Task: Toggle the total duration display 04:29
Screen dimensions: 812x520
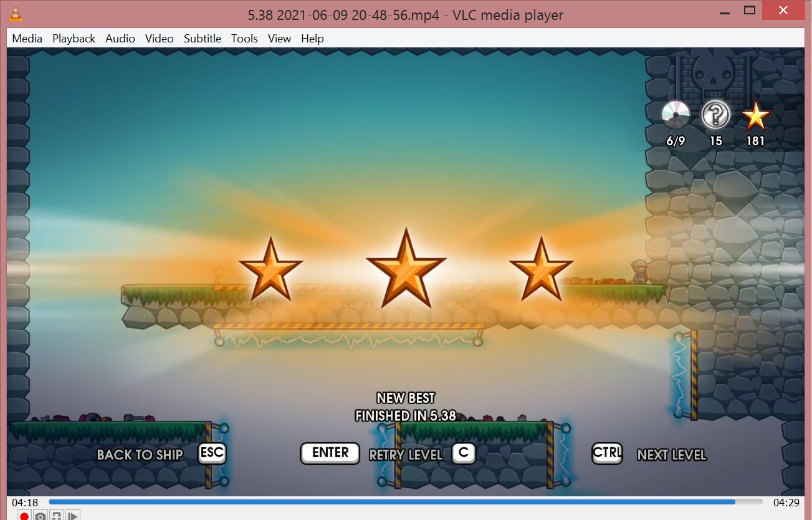Action: point(786,502)
